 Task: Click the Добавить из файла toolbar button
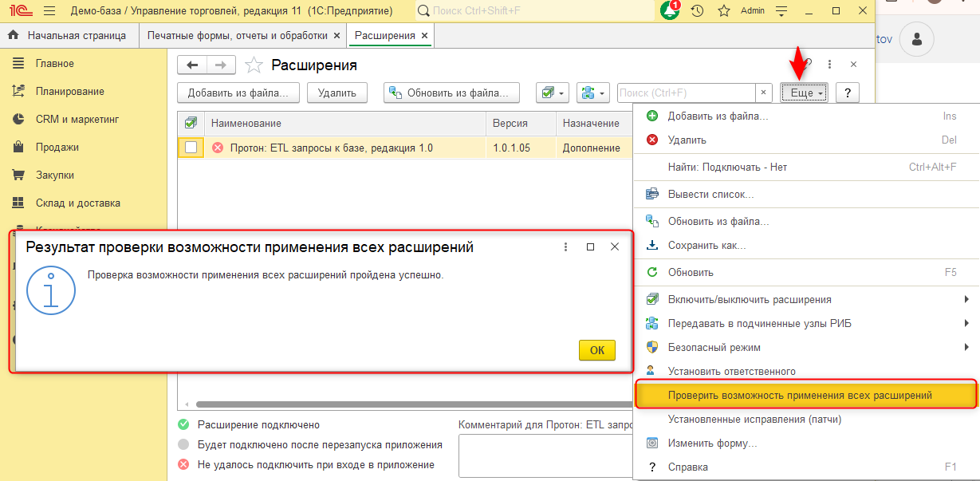click(x=238, y=93)
